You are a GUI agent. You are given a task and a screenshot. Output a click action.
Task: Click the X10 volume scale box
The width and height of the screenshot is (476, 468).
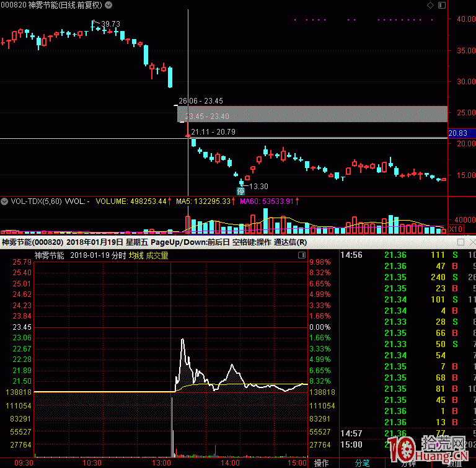point(456,229)
